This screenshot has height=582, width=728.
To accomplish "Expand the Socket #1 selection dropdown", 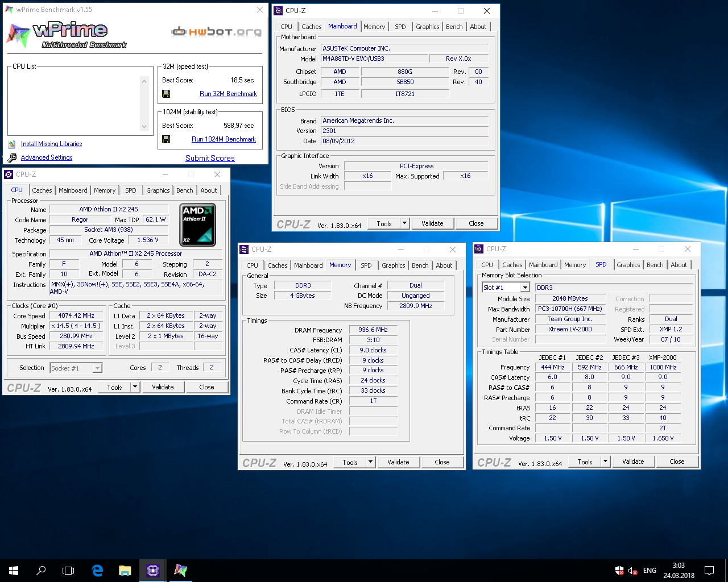I will [97, 368].
